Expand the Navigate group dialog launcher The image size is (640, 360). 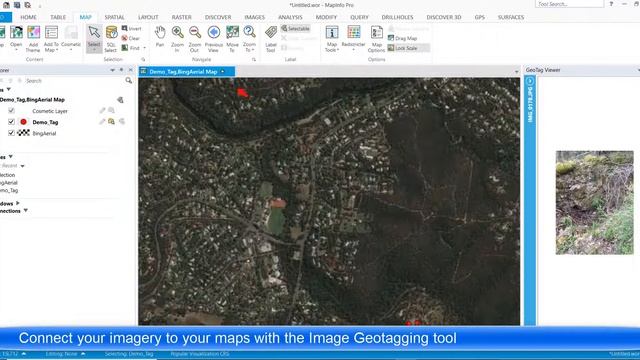click(254, 60)
